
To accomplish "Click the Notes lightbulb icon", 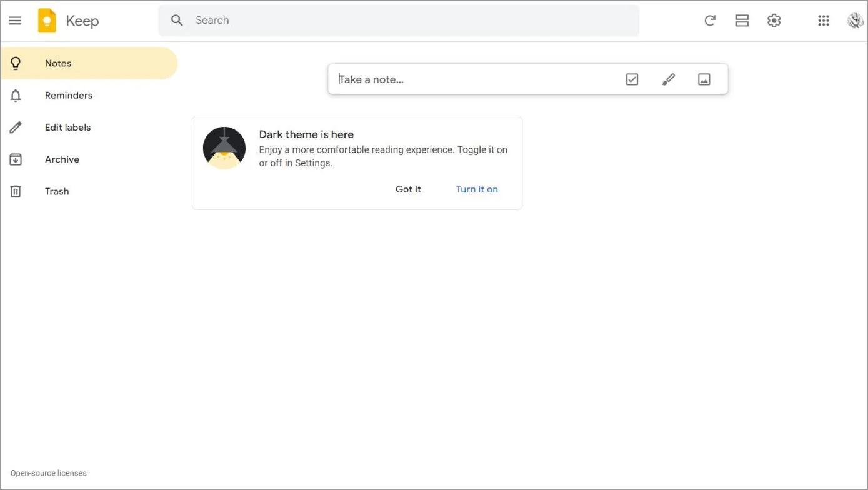I will coord(16,63).
